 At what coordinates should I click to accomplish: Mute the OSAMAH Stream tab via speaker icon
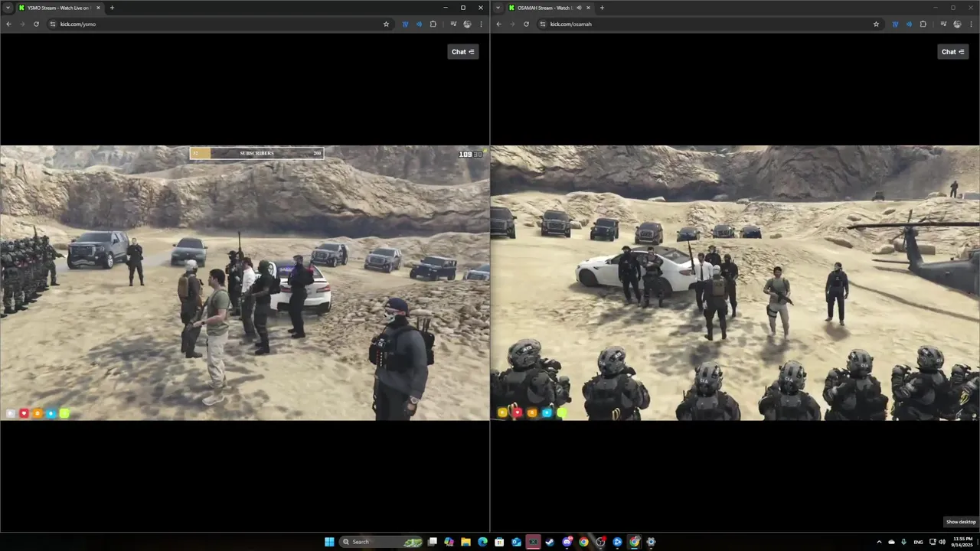(x=579, y=8)
